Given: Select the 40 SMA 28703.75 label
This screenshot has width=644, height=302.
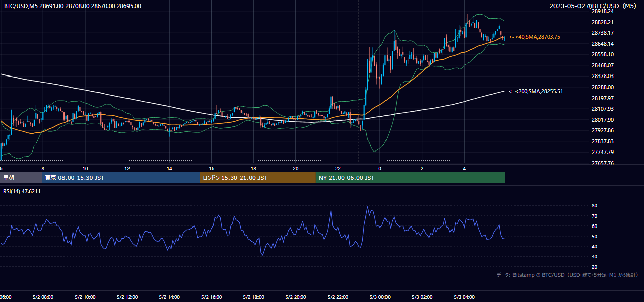Looking at the screenshot, I should tap(535, 37).
